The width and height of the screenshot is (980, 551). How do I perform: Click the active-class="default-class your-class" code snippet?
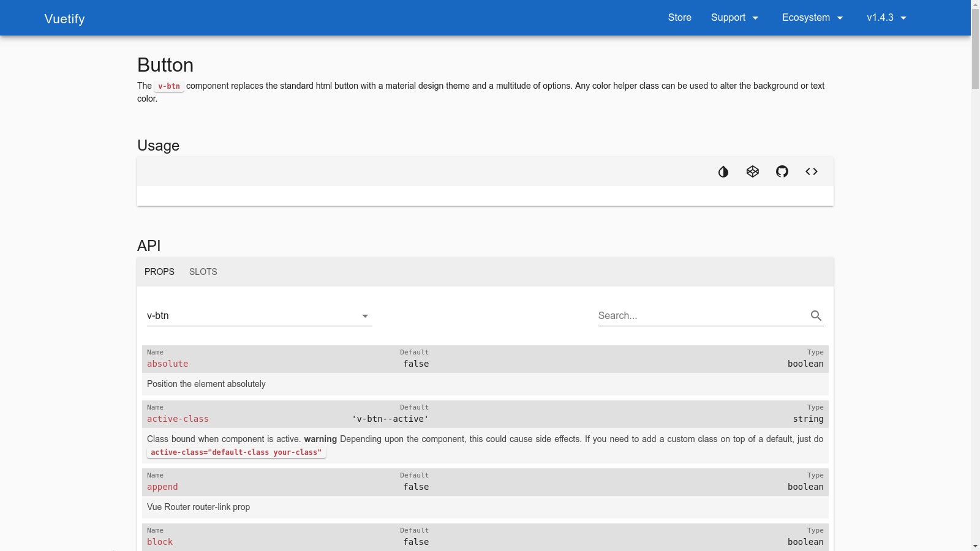pos(236,452)
